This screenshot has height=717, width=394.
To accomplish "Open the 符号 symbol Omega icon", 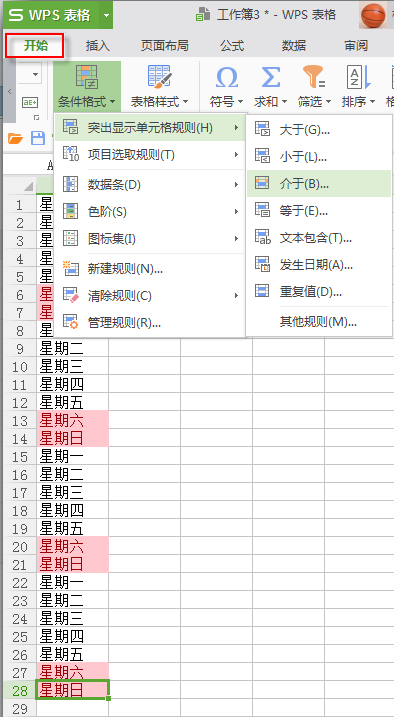I will [x=227, y=76].
